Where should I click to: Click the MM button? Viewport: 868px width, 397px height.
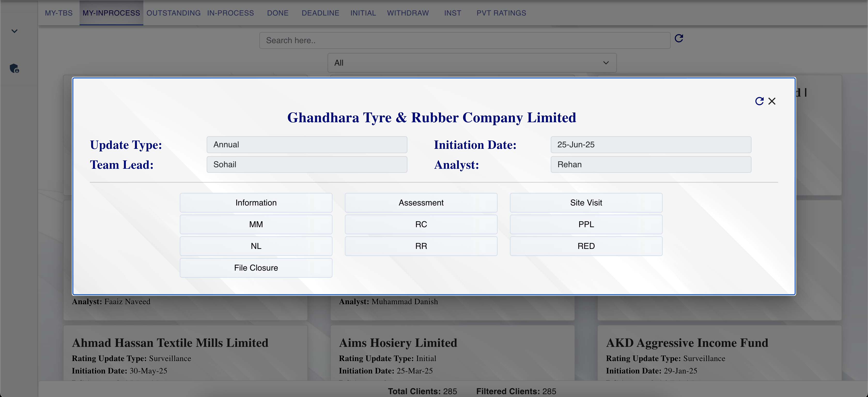pyautogui.click(x=256, y=224)
